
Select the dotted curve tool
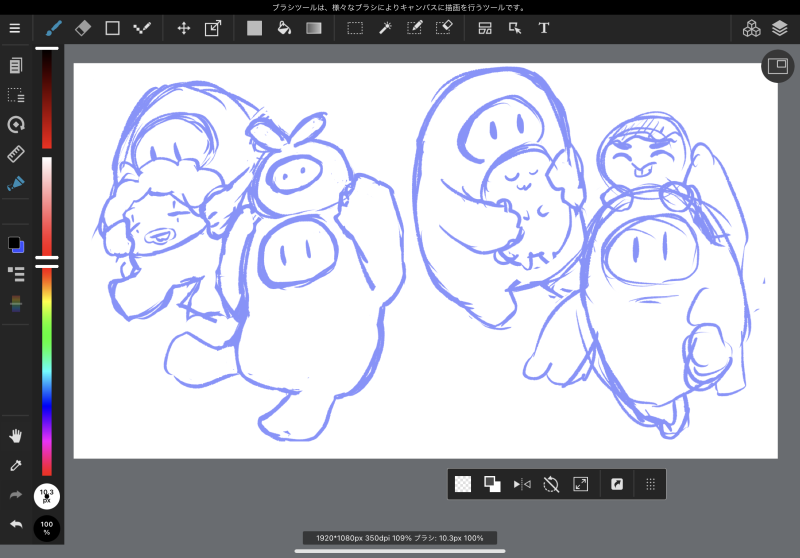click(142, 28)
